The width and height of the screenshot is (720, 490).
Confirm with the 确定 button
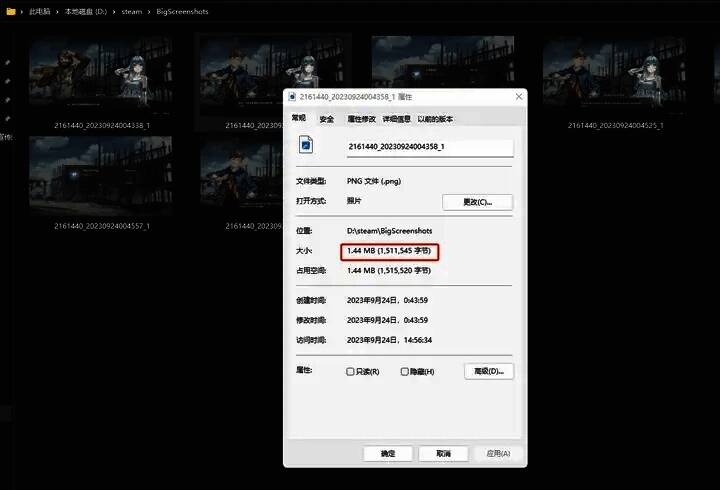(388, 453)
